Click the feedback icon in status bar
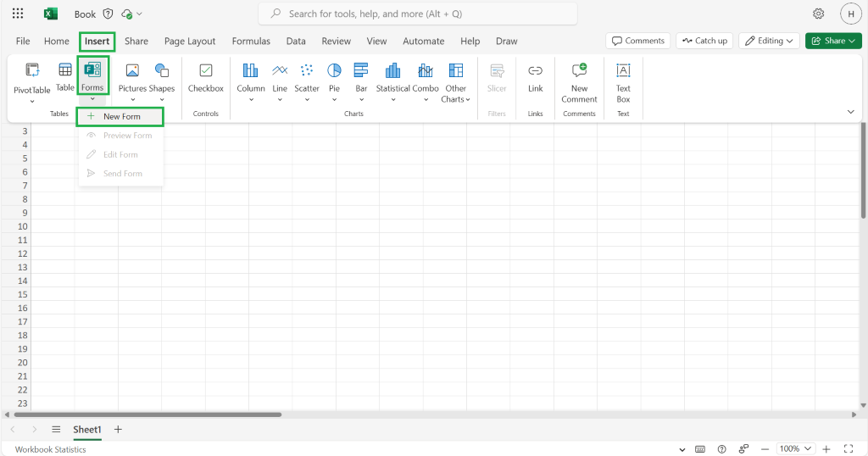The image size is (868, 456). pyautogui.click(x=743, y=449)
